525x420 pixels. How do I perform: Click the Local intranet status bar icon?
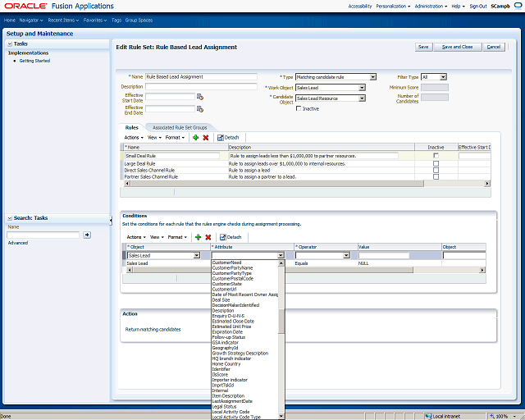[428, 417]
